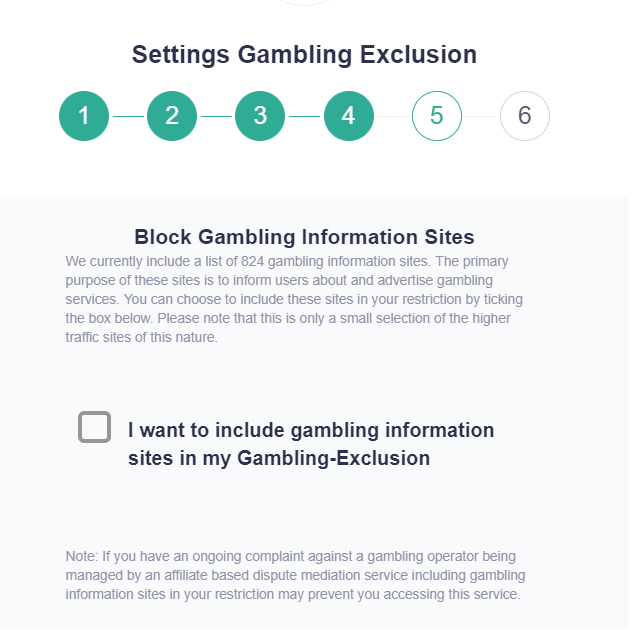Click the connector line between steps 3 and 4
This screenshot has height=630, width=641.
[x=304, y=116]
